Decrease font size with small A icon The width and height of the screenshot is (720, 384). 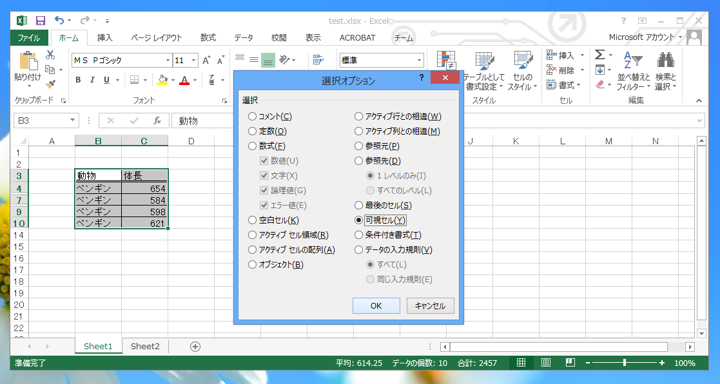220,60
